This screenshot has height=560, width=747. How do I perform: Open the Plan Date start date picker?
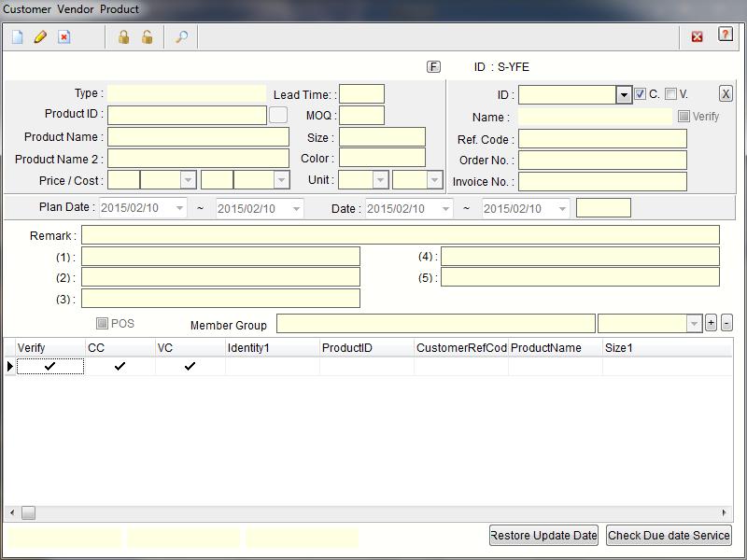click(179, 208)
